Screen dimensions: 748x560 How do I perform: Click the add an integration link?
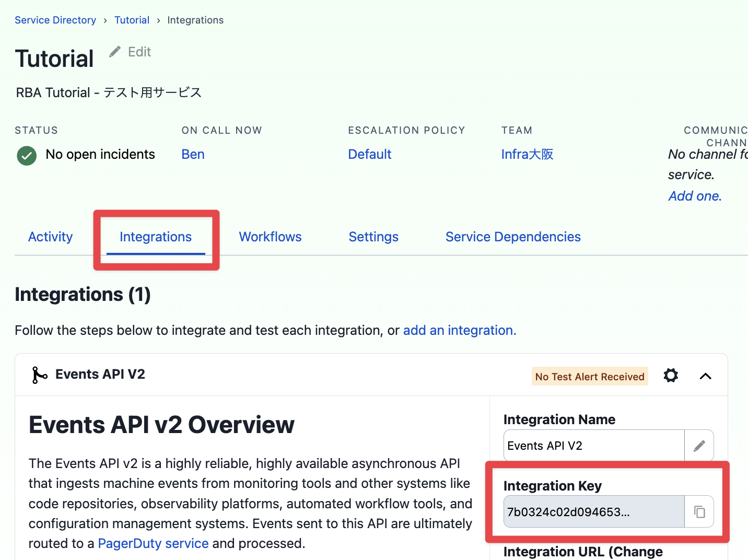click(460, 330)
